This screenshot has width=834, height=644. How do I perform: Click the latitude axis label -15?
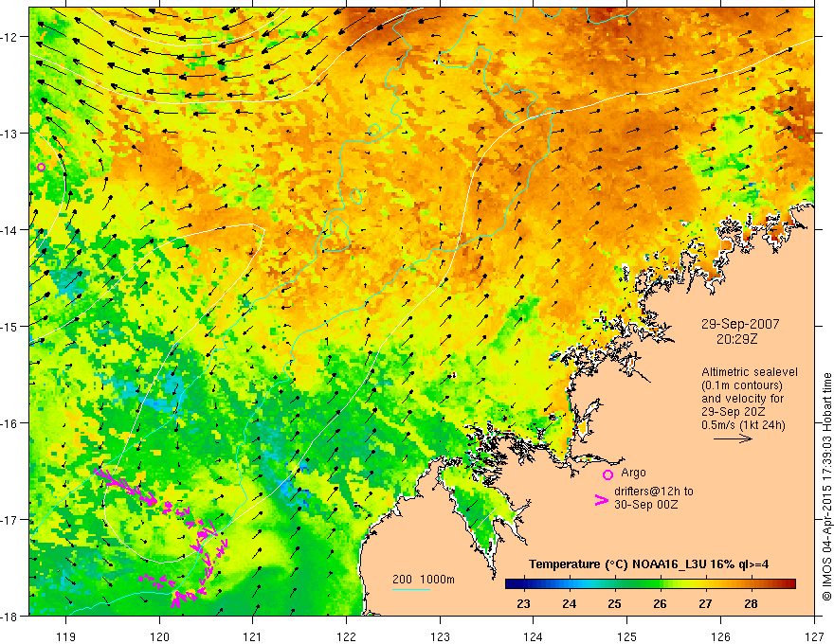10,326
